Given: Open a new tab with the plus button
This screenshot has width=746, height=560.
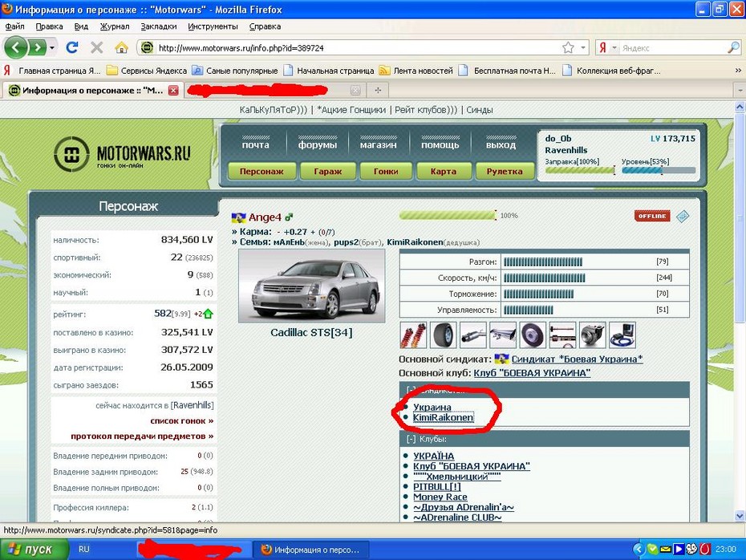Looking at the screenshot, I should (378, 90).
